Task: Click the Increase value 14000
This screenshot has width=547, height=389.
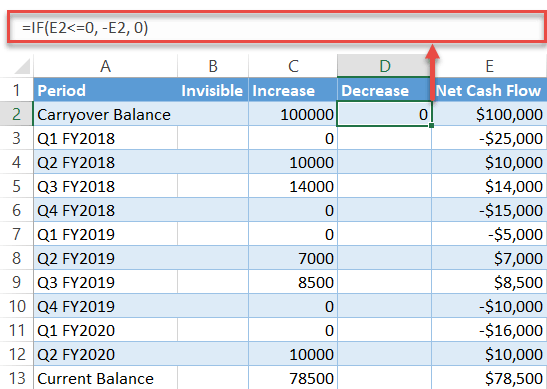Action: pos(293,186)
